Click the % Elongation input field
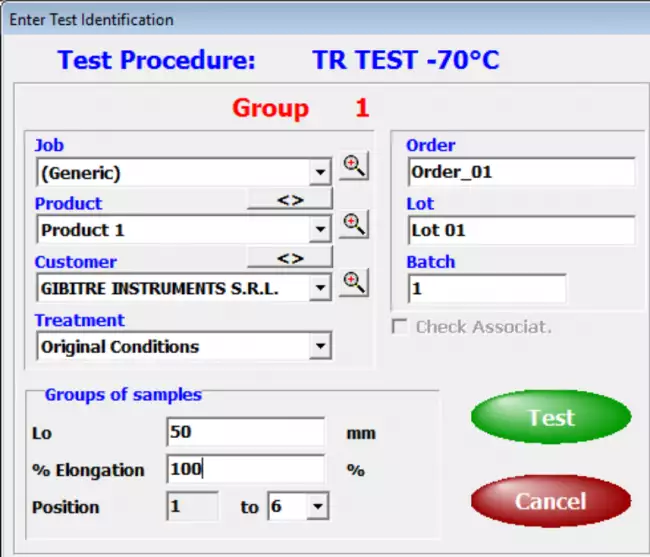 pos(245,469)
